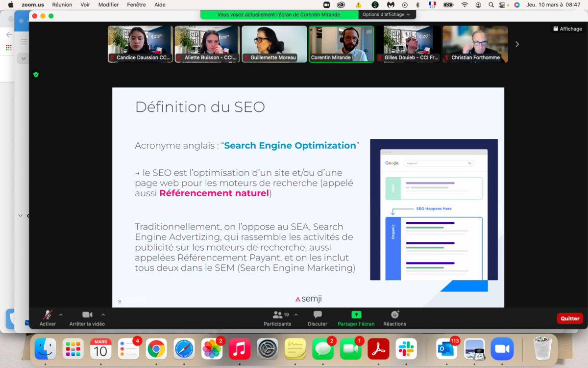Viewport: 588px width, 368px height.
Task: Expand video options arrow beside Arrêter la vidéo
Action: click(x=103, y=315)
